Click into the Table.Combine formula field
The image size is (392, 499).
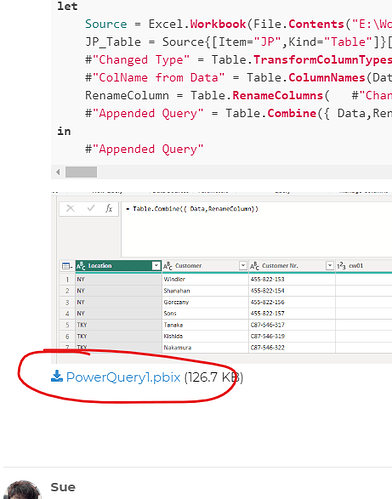tap(257, 229)
